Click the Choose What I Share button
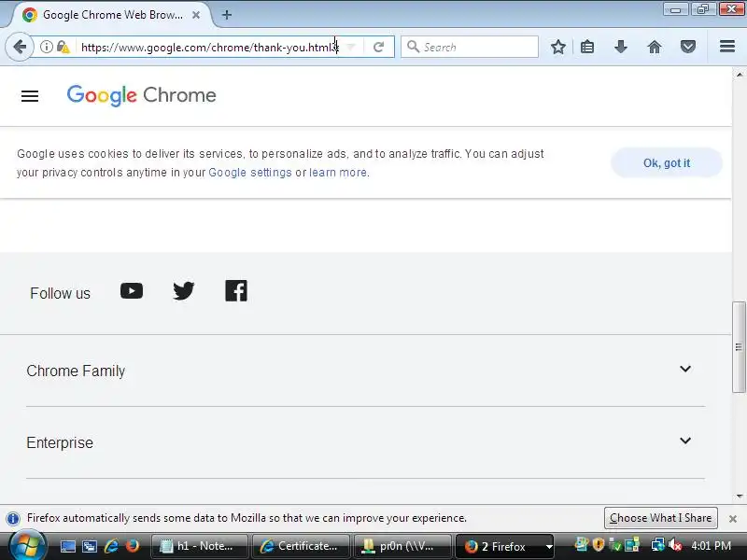Viewport: 747px width, 560px height. pyautogui.click(x=660, y=518)
